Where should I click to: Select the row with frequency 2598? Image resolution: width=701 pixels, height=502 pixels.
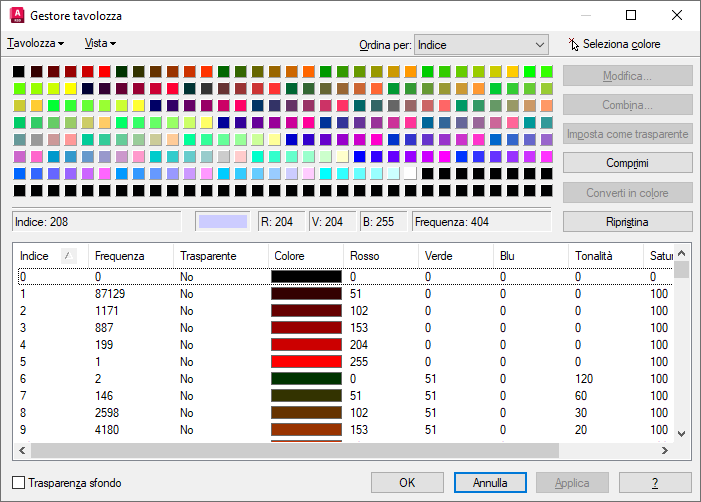345,413
